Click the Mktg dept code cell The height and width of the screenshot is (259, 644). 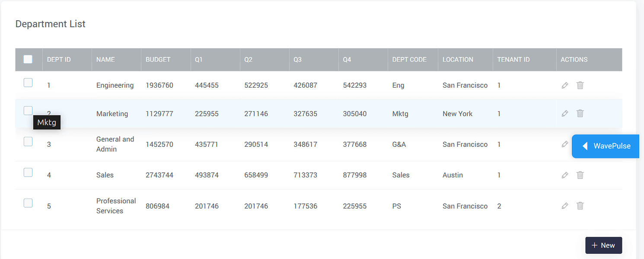pyautogui.click(x=400, y=114)
